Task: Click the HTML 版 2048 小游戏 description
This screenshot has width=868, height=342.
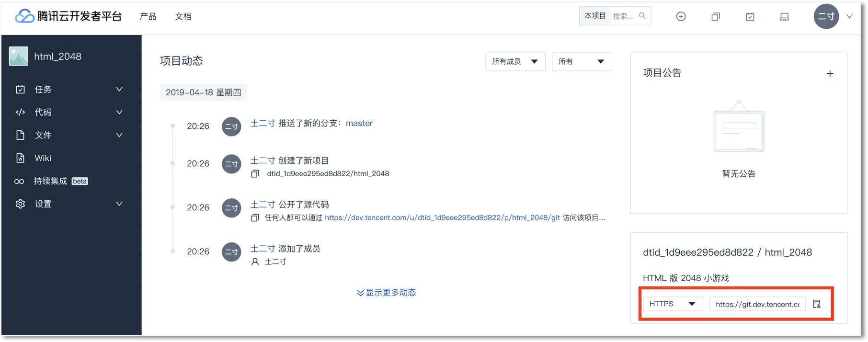Action: 686,278
